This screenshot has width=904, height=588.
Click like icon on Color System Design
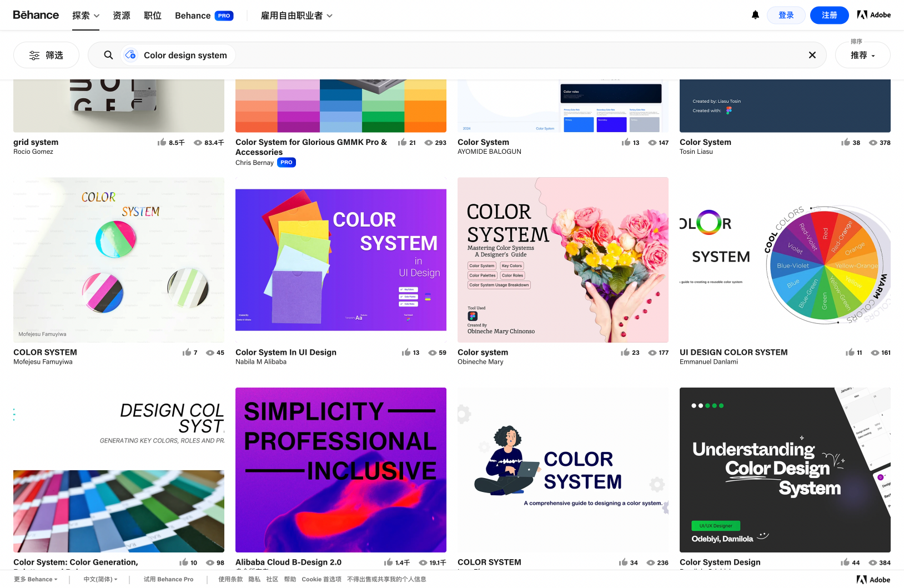pos(845,562)
